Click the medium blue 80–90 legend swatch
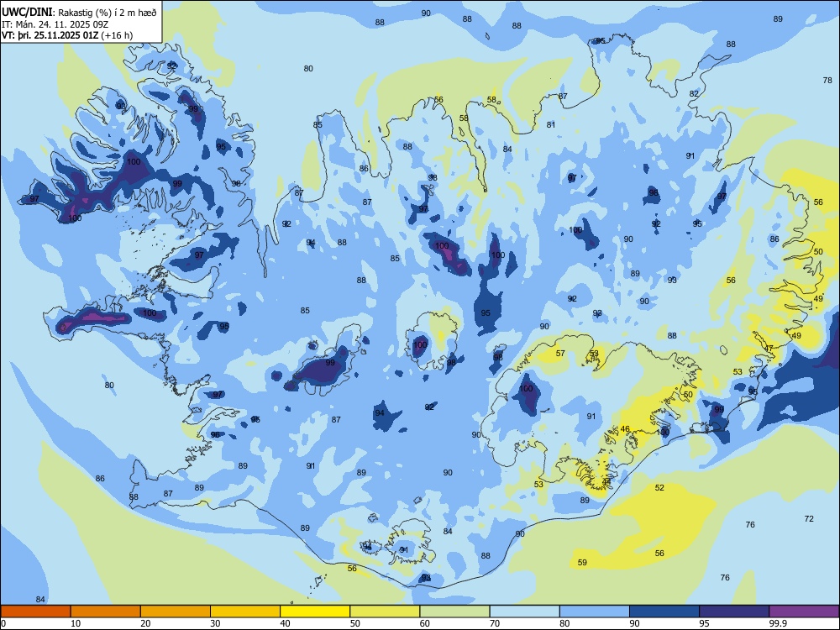 pyautogui.click(x=595, y=612)
